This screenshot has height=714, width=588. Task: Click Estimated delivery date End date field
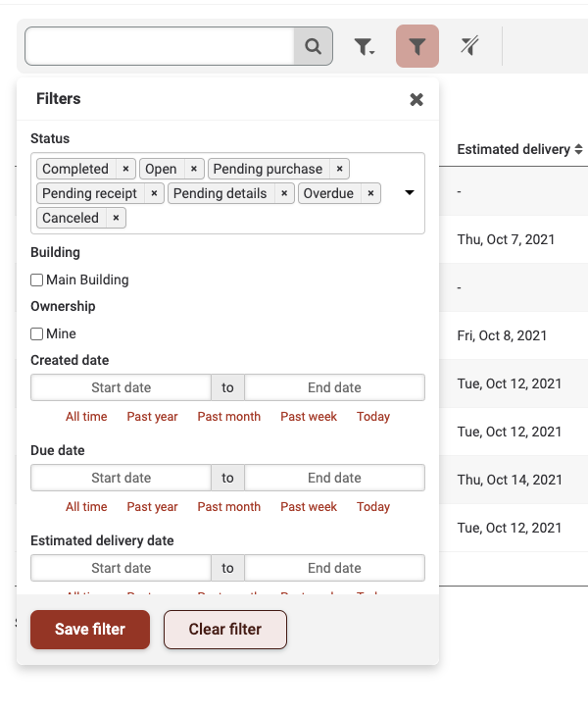334,568
